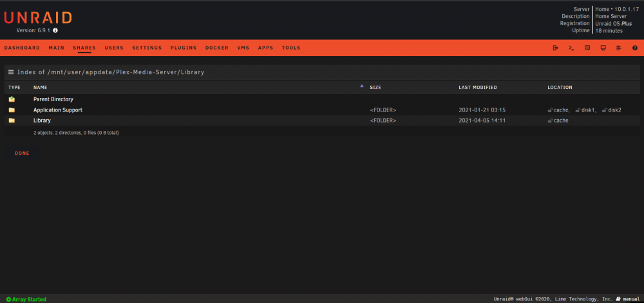Click the lock icon for cache in Library row
This screenshot has height=303, width=644.
[551, 121]
